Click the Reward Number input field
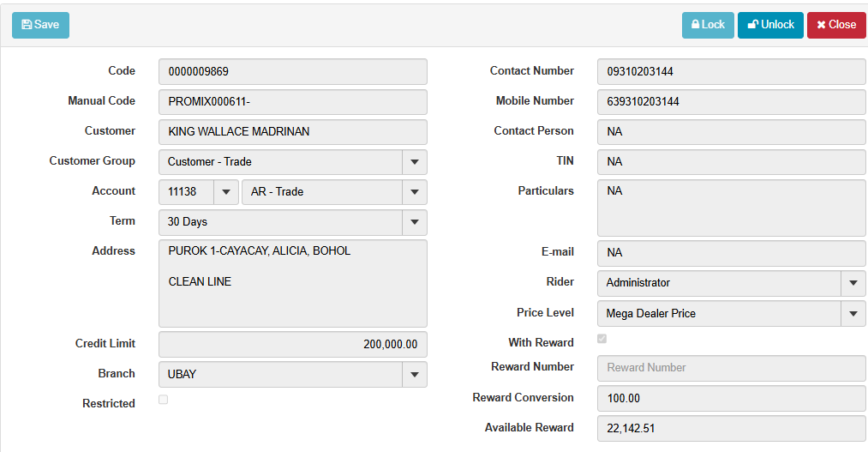Viewport: 868px width, 452px height. 731,368
